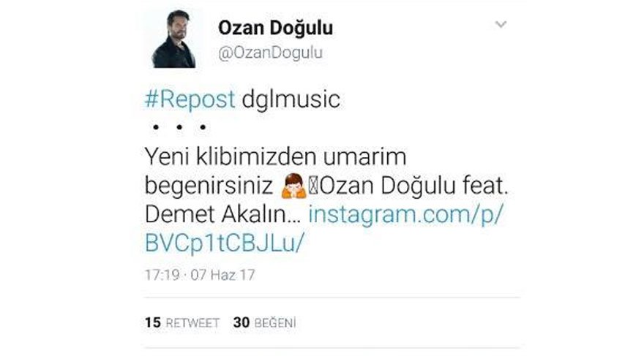Follow the instagram.com/p/ link

coord(405,214)
